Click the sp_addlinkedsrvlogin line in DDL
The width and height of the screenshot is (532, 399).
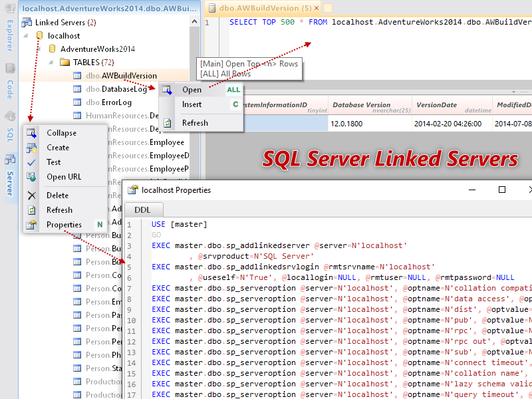(x=293, y=267)
